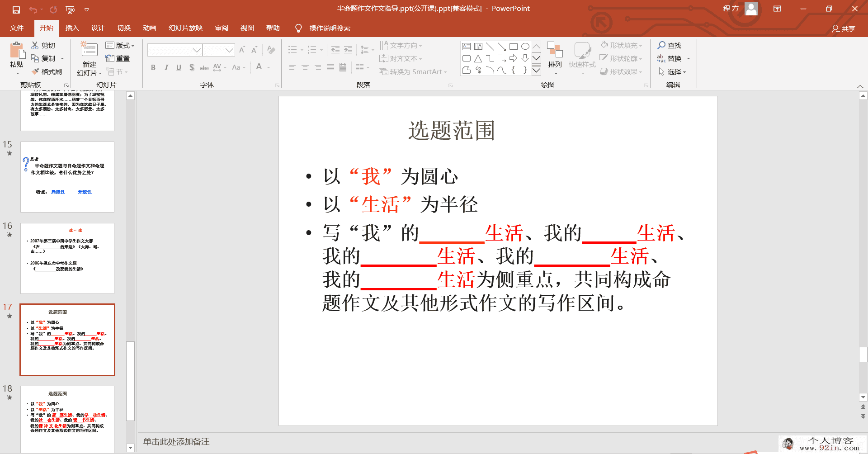Viewport: 868px width, 454px height.
Task: Open Text Direction (文字方向) dropdown
Action: point(401,45)
